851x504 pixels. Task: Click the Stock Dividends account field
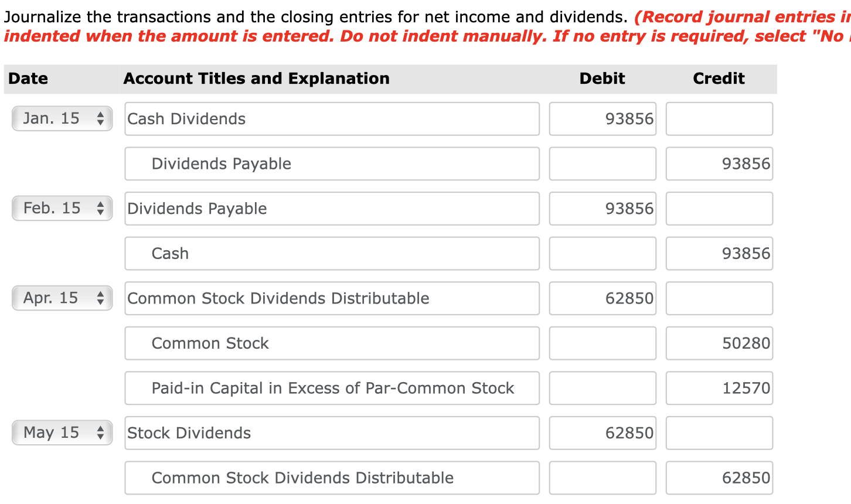point(331,433)
